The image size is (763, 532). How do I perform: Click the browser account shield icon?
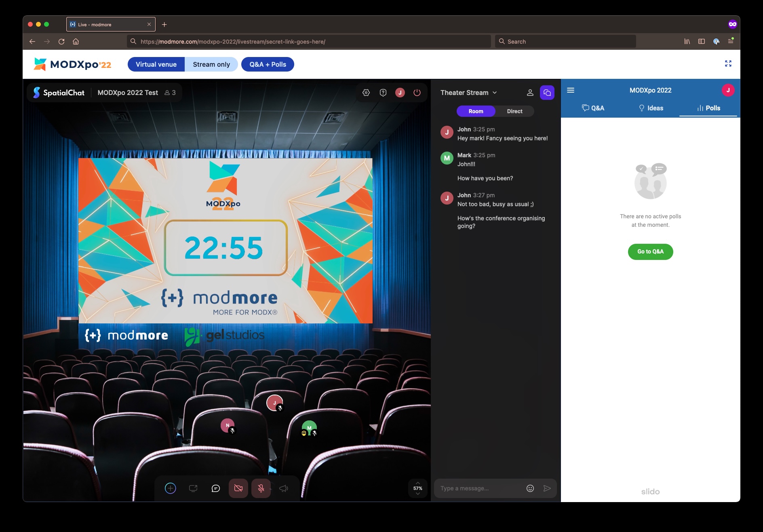[x=716, y=41]
